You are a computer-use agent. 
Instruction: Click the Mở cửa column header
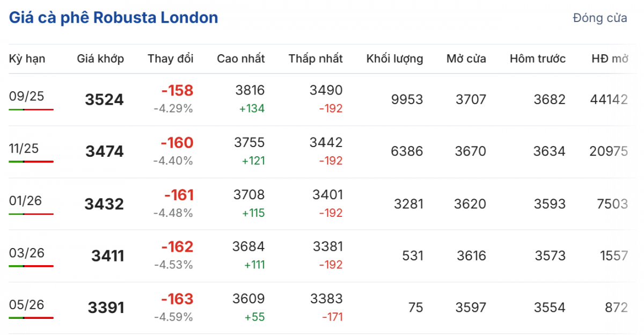[466, 59]
